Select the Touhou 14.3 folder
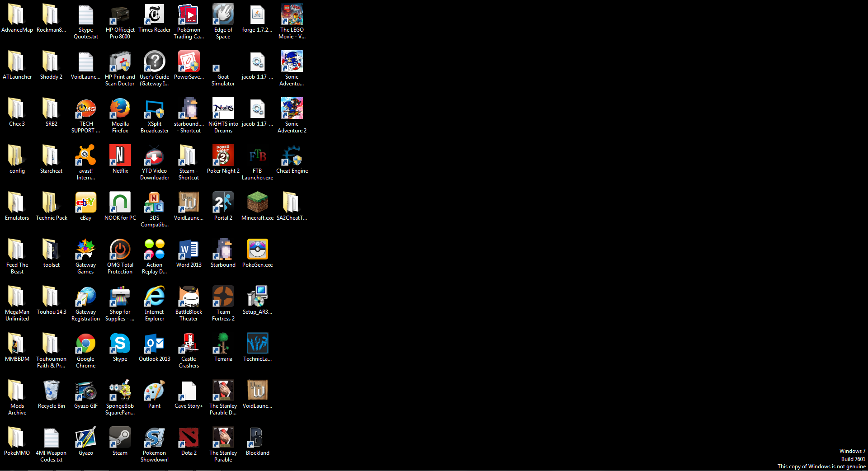This screenshot has width=868, height=471. pyautogui.click(x=52, y=297)
